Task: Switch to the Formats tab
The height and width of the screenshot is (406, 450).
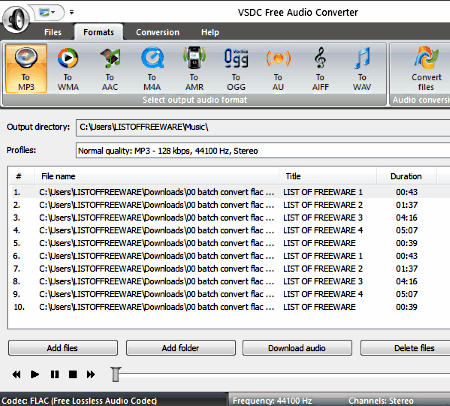Action: (99, 32)
